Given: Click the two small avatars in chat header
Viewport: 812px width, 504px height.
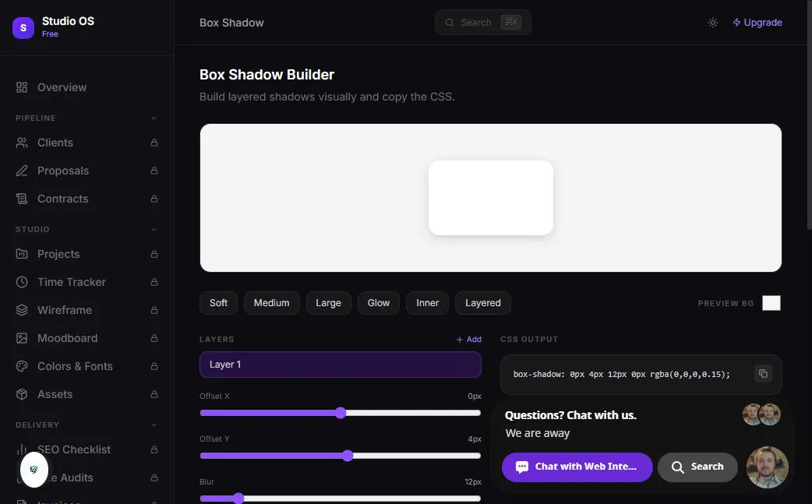Looking at the screenshot, I should coord(761,414).
